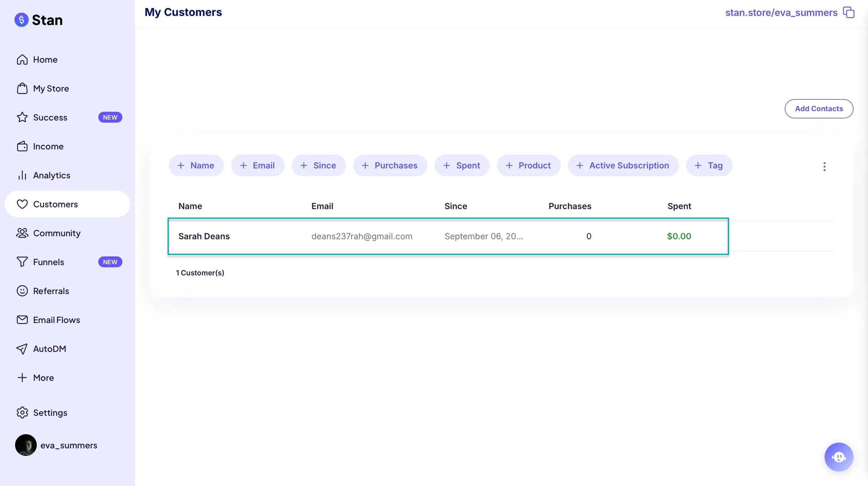Add an Email filter

pos(258,165)
